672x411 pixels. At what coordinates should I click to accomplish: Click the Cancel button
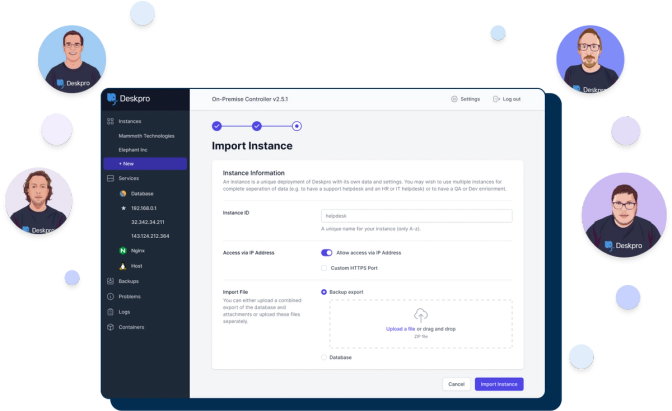click(x=456, y=384)
